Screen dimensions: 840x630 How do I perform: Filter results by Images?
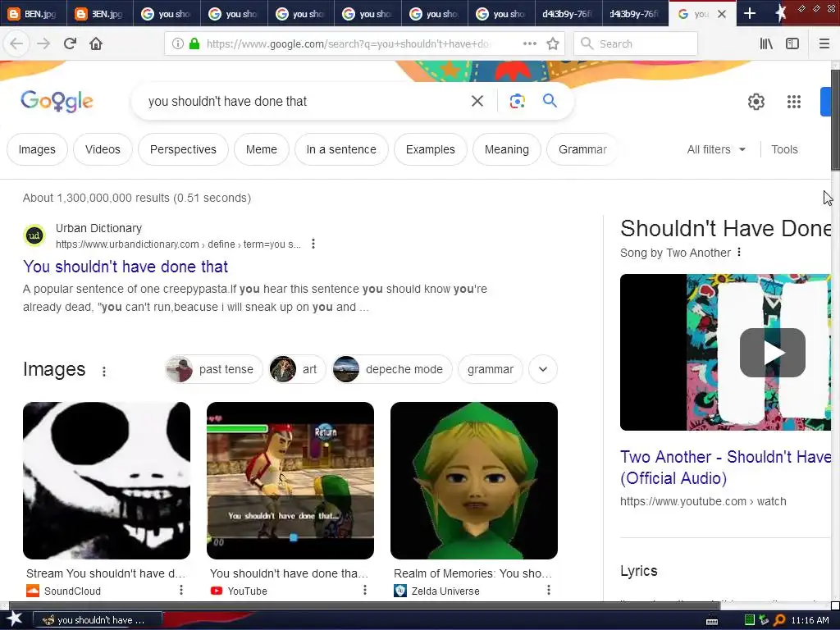click(x=37, y=149)
